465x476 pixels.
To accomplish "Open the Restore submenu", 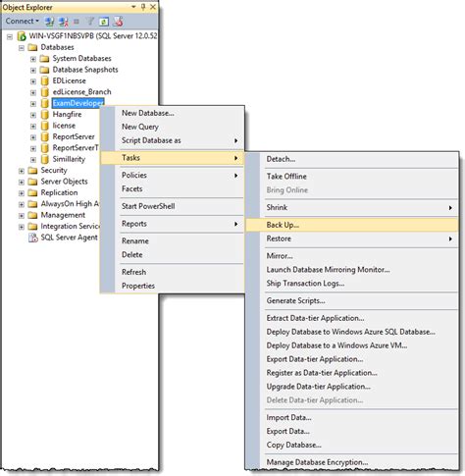I will click(x=352, y=238).
